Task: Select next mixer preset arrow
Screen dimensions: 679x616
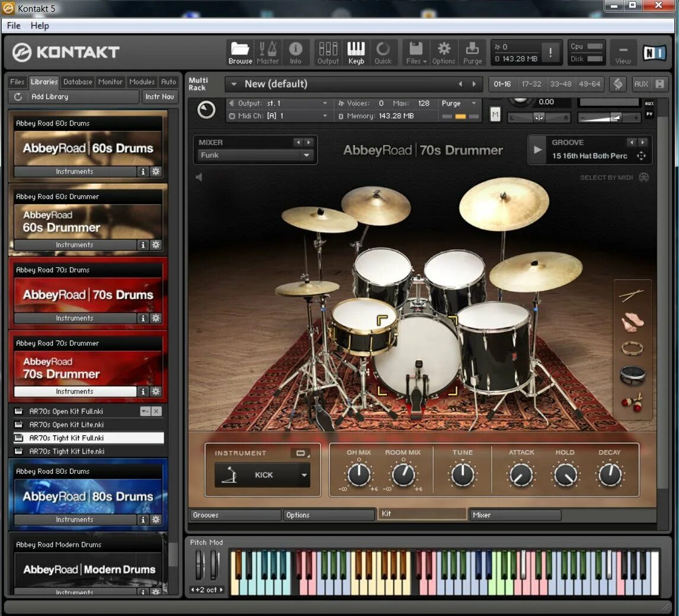Action: pyautogui.click(x=309, y=142)
